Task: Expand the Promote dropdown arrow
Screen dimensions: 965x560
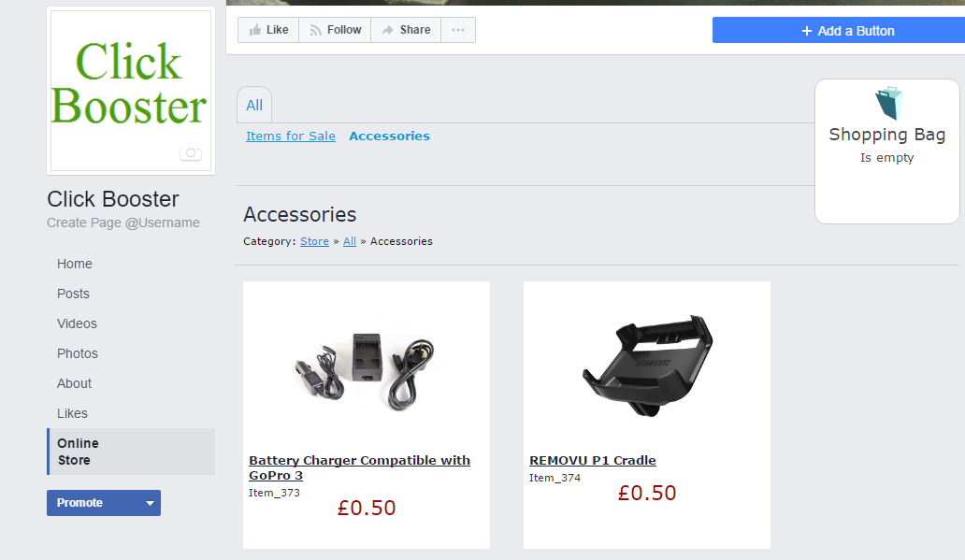Action: click(x=150, y=503)
